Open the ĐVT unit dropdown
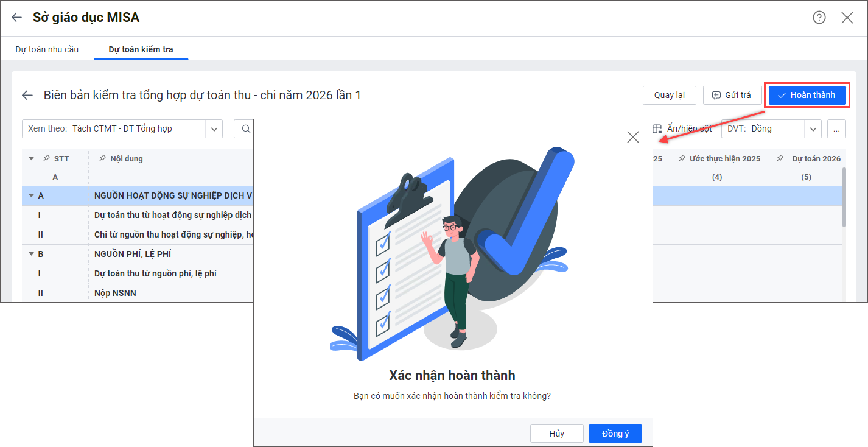 813,128
